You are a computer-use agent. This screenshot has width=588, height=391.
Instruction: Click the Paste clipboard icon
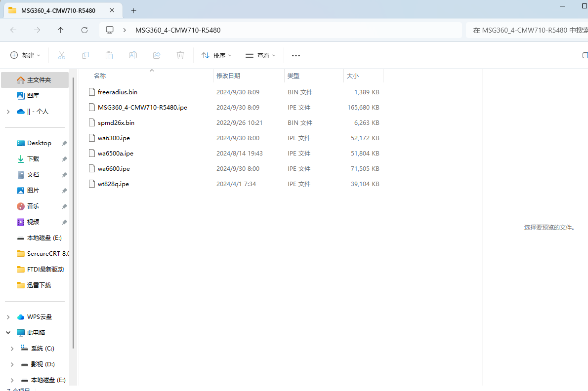[x=109, y=55]
